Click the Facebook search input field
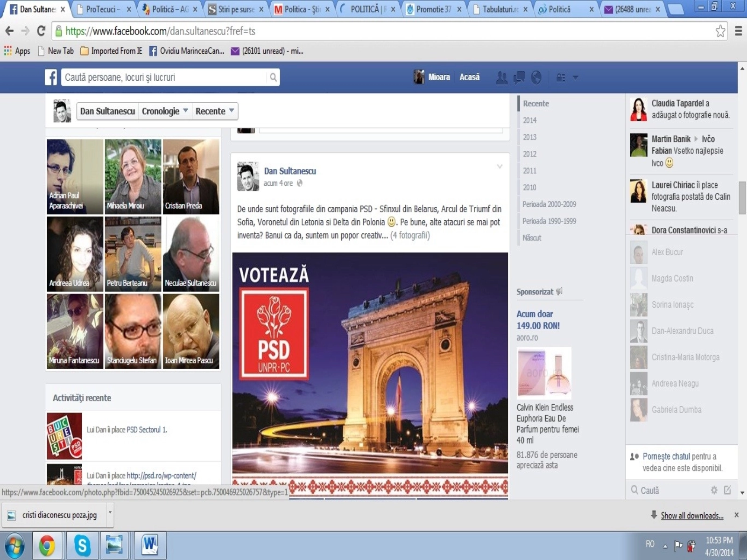 [x=163, y=77]
